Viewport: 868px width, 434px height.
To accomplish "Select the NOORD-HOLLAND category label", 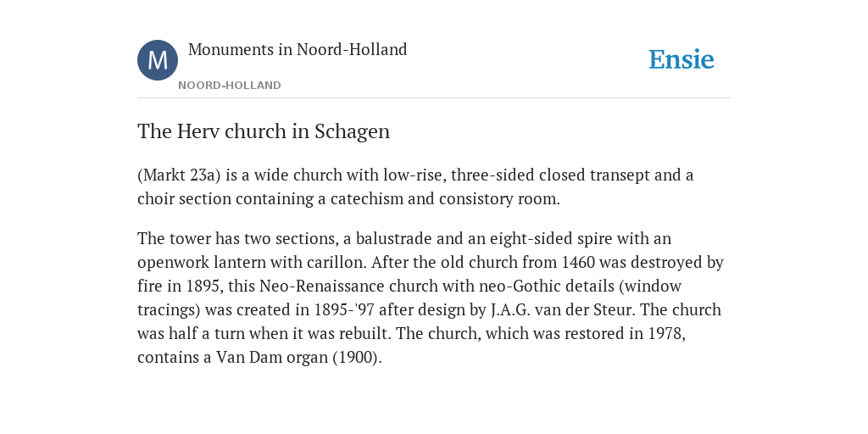I will pos(230,86).
